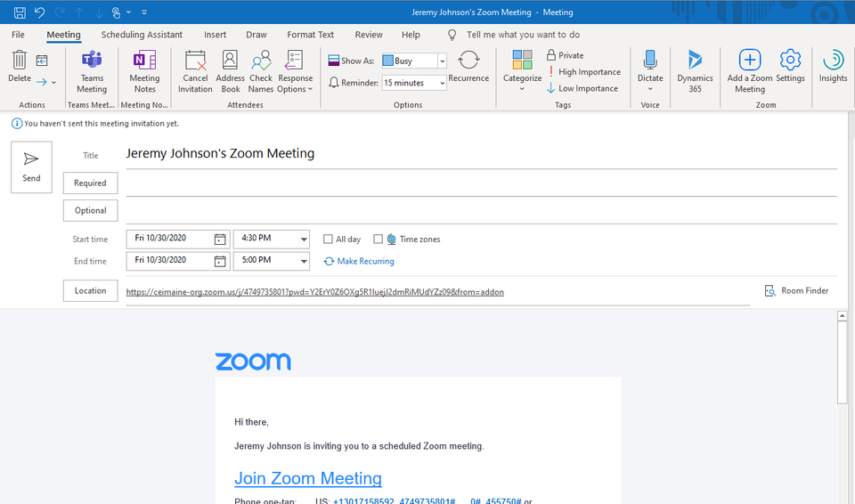This screenshot has height=504, width=855.
Task: Mark the meeting as Private
Action: (x=565, y=55)
